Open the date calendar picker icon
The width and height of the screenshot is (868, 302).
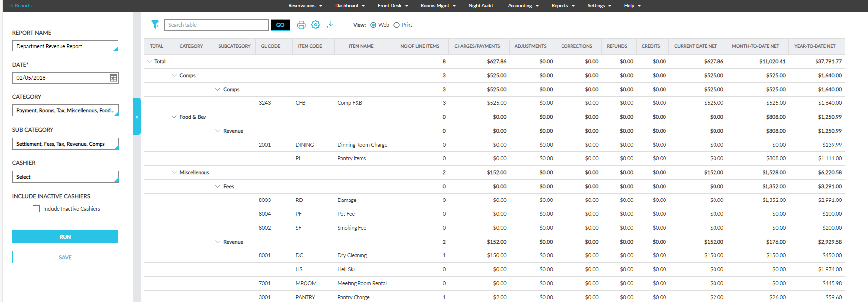[x=113, y=78]
